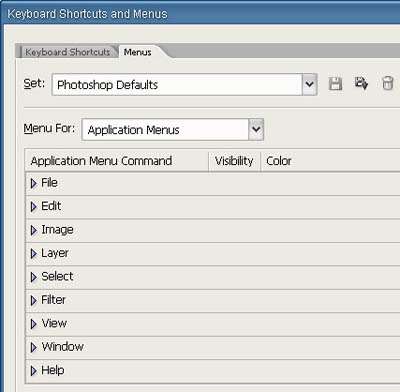Create new set from current menus
Screen dimensions: 400x392
click(x=361, y=84)
